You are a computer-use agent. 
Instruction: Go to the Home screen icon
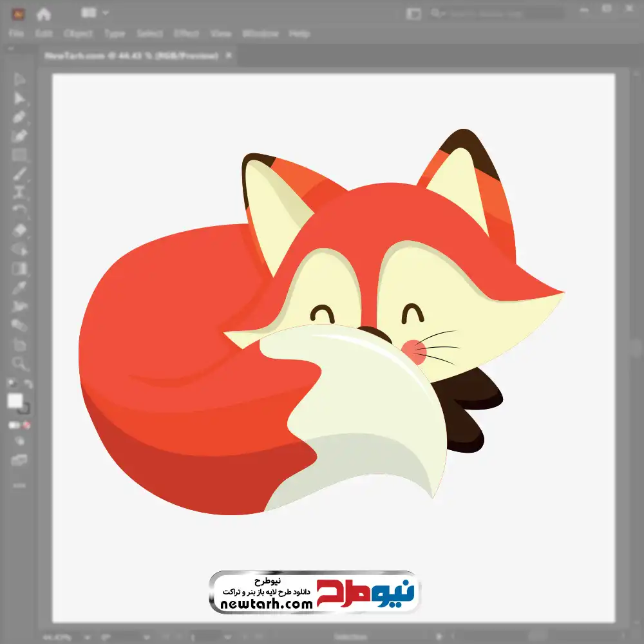pos(44,13)
